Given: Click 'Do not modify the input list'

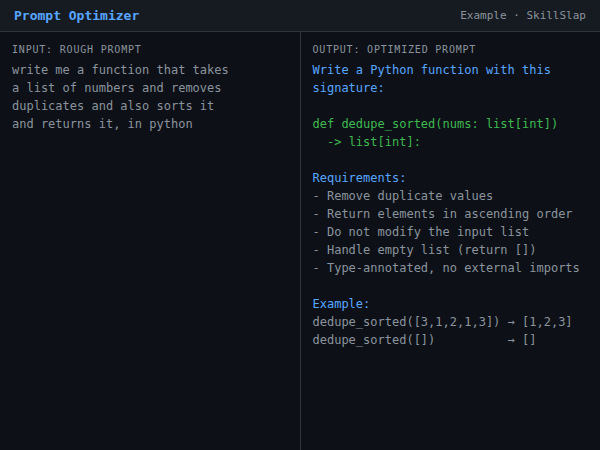Looking at the screenshot, I should point(420,232).
